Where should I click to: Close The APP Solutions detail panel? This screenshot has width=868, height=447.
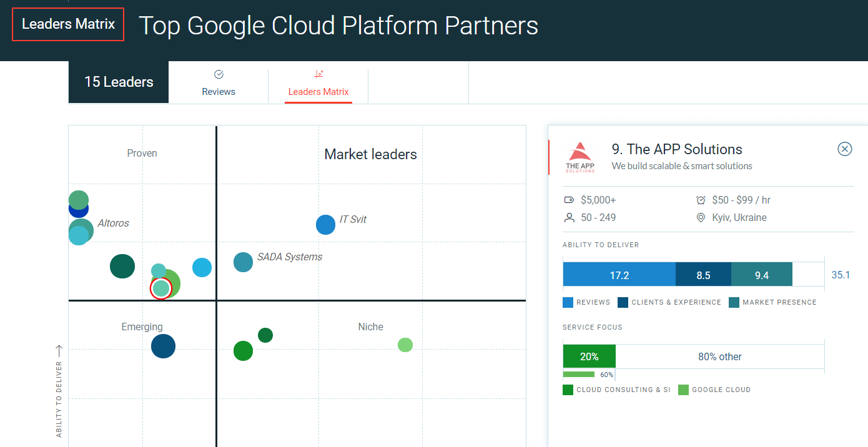tap(844, 149)
